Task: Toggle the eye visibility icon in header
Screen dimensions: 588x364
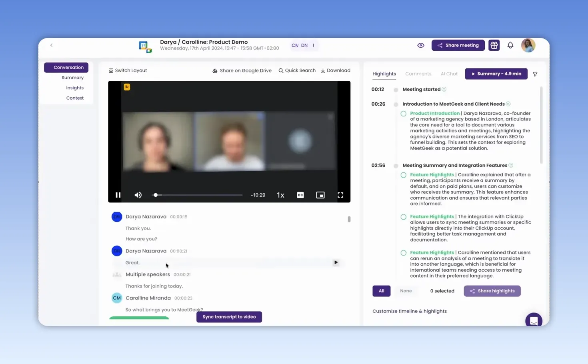Action: click(x=420, y=45)
